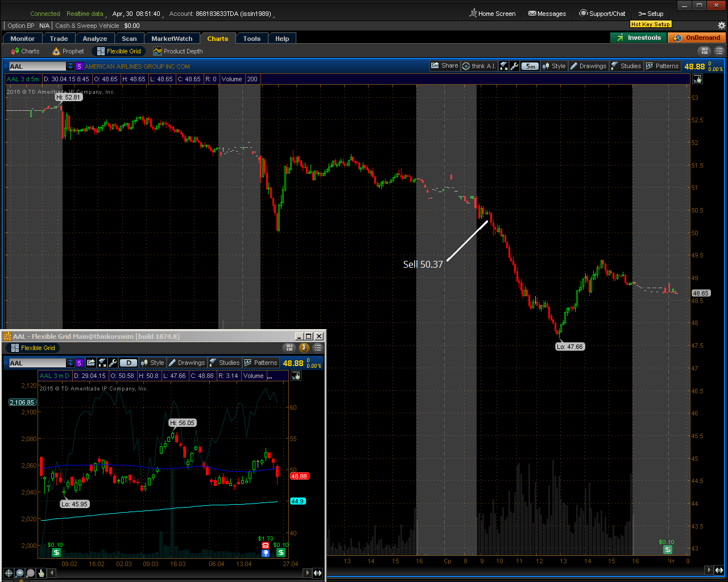728x582 pixels.
Task: Select pan hand tool in detached chart
Action: point(42,573)
